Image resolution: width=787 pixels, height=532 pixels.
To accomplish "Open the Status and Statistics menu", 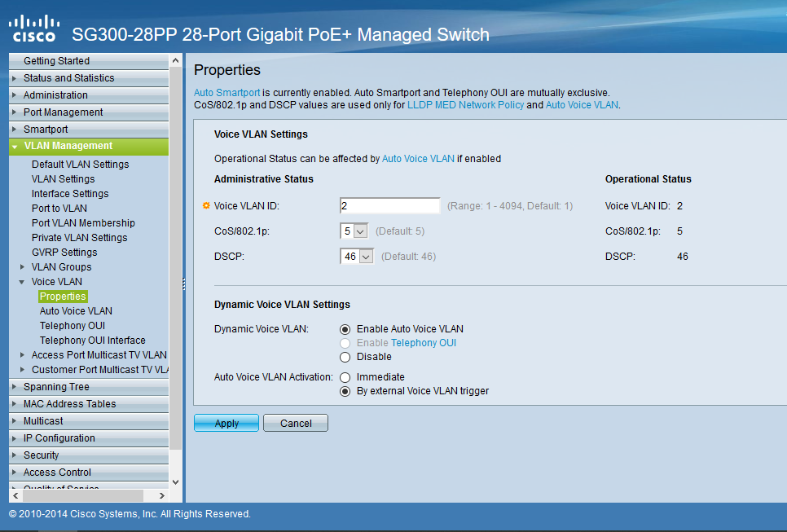I will (89, 78).
